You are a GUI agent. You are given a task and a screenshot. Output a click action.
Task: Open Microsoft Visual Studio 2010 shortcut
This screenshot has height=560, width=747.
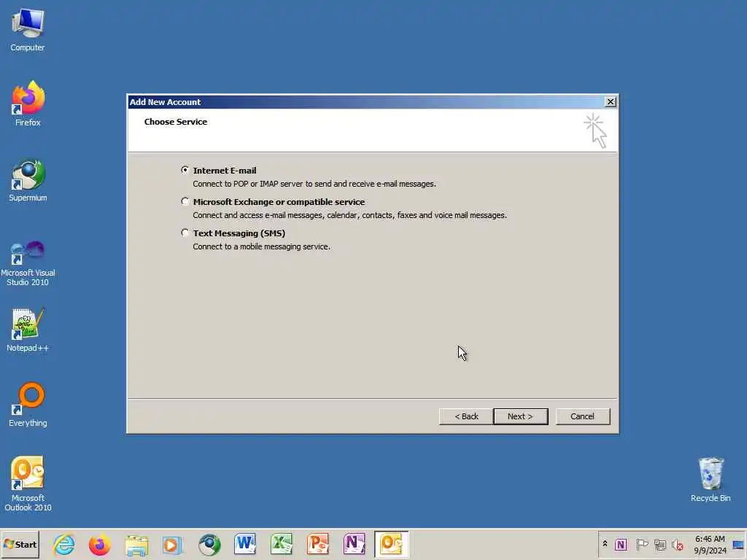[x=28, y=263]
